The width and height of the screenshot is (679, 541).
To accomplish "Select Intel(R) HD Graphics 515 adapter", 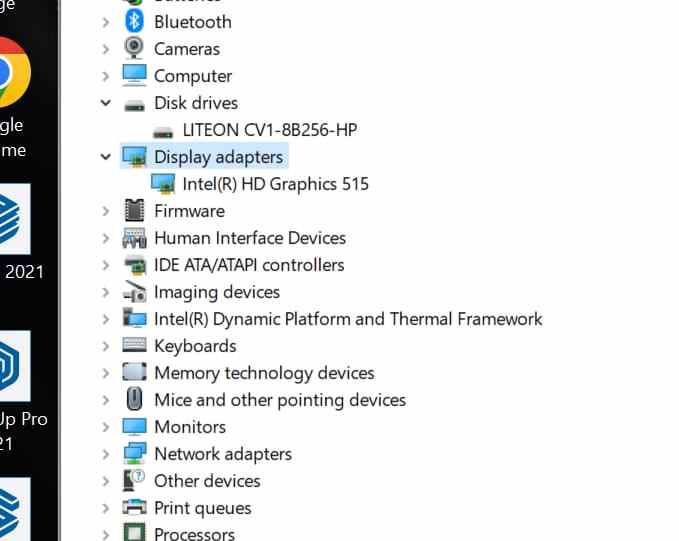I will coord(275,184).
